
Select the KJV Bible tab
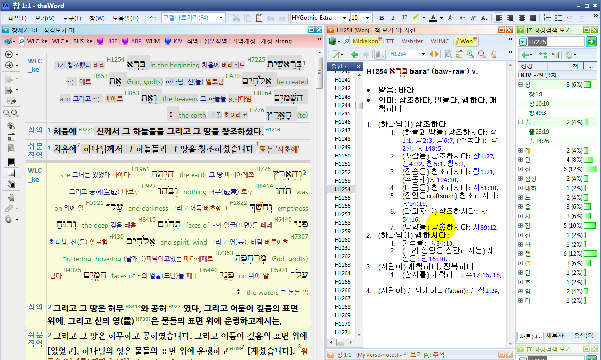(x=173, y=41)
